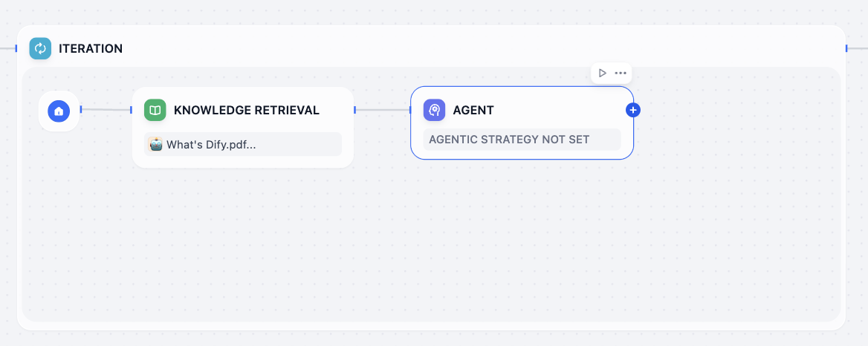This screenshot has height=346, width=868.
Task: Click the Knowledge Retrieval input handle
Action: pos(132,110)
